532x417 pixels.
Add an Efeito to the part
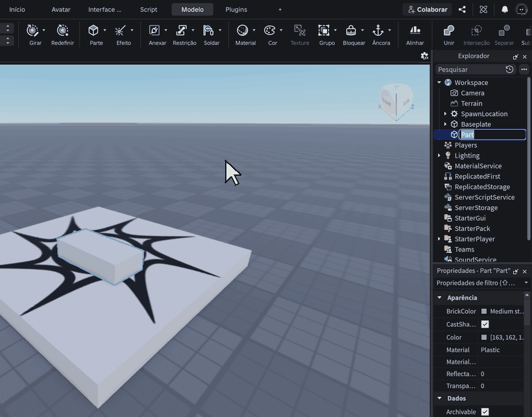pos(121,34)
